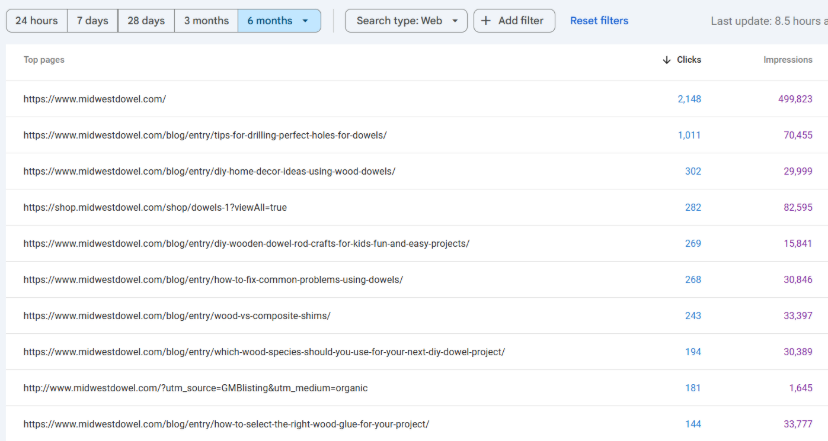
Task: Click the 1,645 impressions value
Action: click(801, 388)
